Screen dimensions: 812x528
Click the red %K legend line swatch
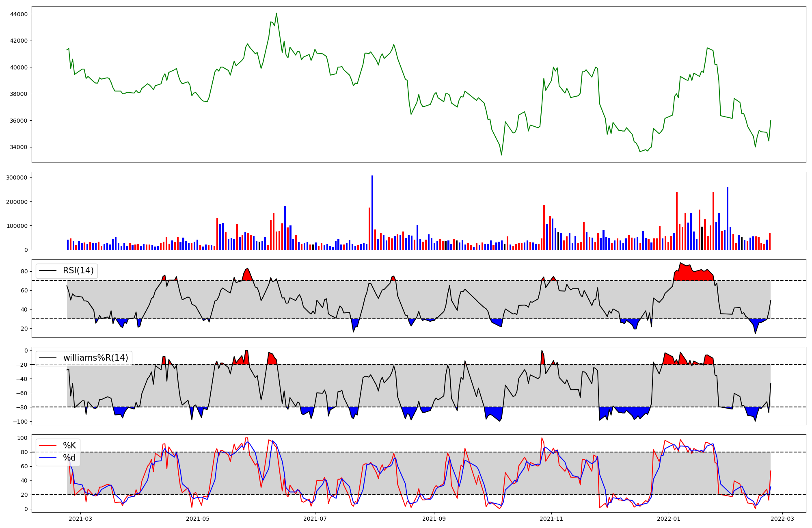47,446
